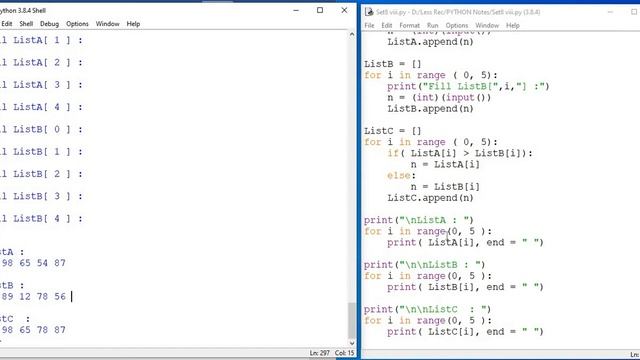Maximize the Python Shell window

pos(320,11)
